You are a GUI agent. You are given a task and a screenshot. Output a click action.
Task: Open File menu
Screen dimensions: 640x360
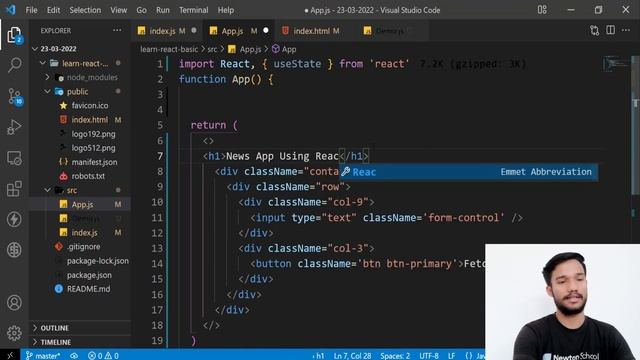coord(31,10)
